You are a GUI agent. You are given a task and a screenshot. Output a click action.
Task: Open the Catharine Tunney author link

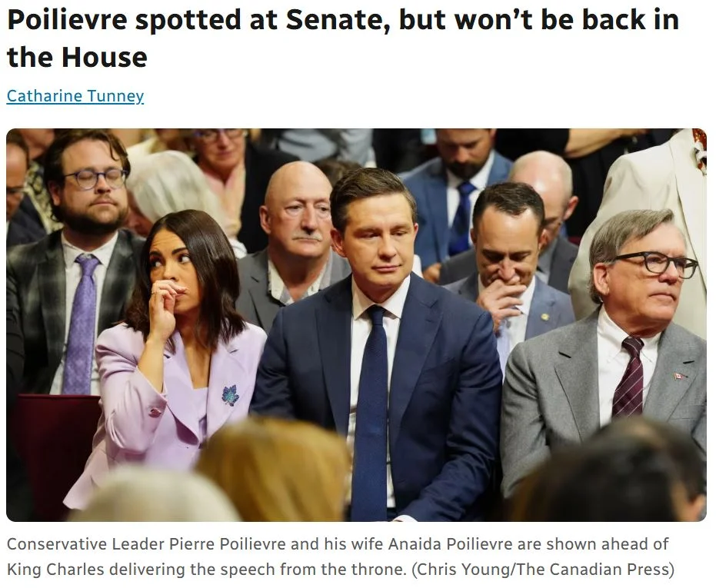tap(75, 96)
